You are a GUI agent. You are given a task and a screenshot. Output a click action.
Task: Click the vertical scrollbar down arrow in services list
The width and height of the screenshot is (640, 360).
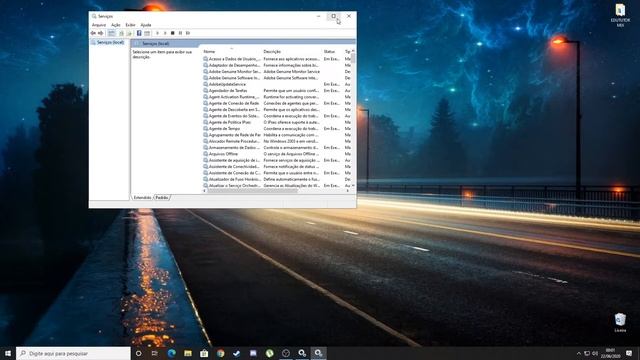click(353, 186)
